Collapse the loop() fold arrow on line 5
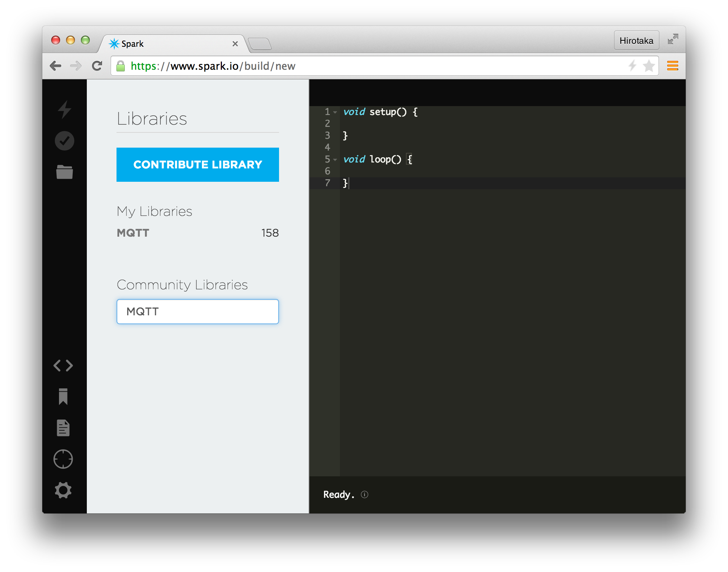Image resolution: width=728 pixels, height=572 pixels. (335, 160)
